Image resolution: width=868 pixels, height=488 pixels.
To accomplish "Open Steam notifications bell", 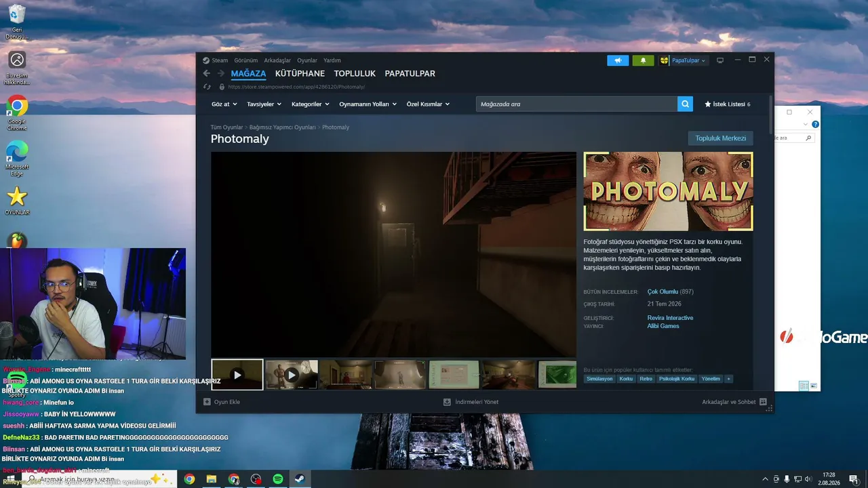I will (x=644, y=60).
